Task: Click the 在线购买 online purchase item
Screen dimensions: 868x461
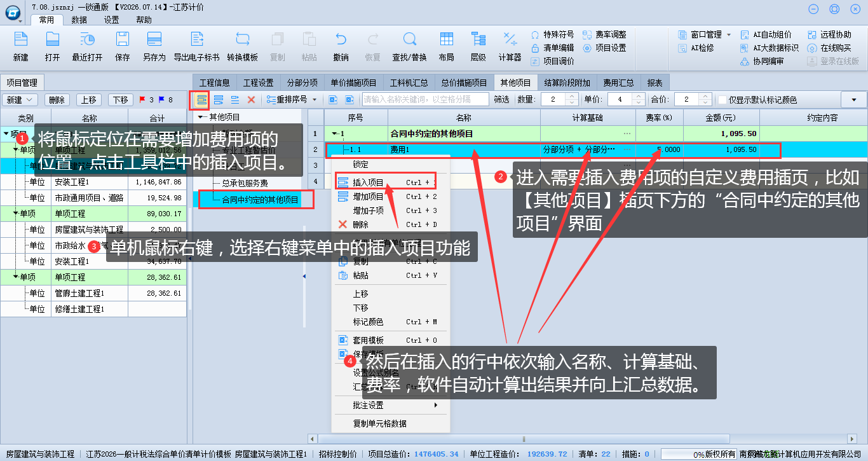Action: pos(829,48)
